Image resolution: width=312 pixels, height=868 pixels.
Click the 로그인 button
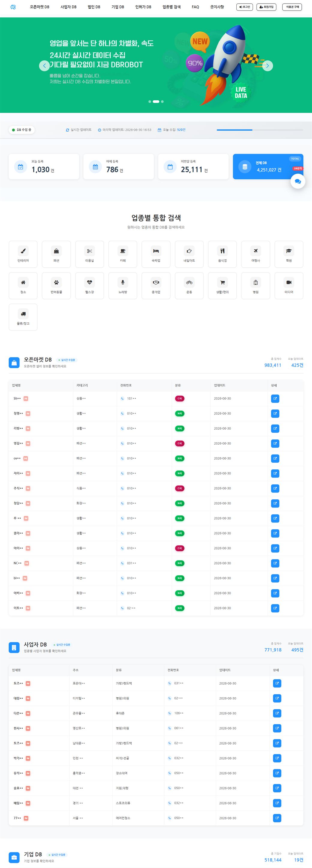point(244,7)
